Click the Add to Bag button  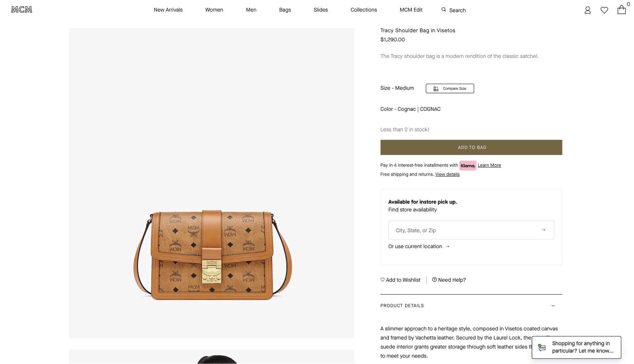[471, 147]
